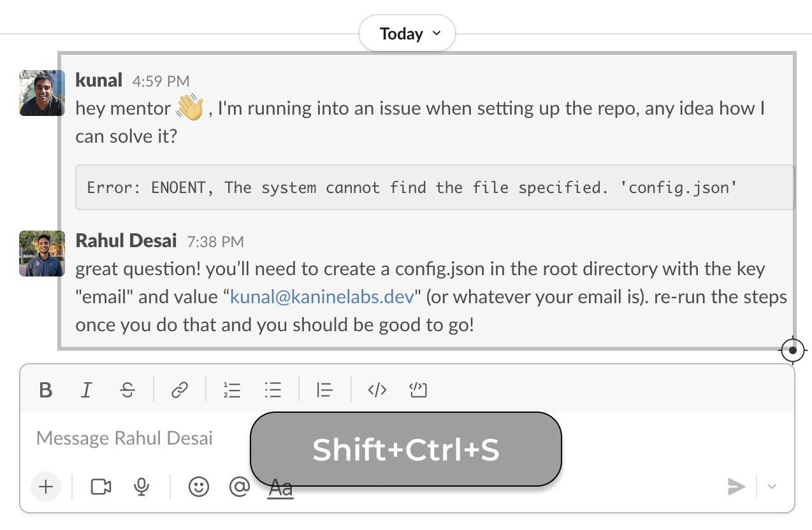Record a video clip

tap(101, 487)
